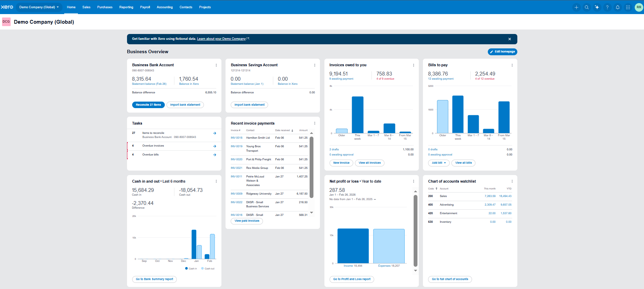Viewport: 644px width, 289px height.
Task: Go to the Home tab
Action: [x=71, y=7]
